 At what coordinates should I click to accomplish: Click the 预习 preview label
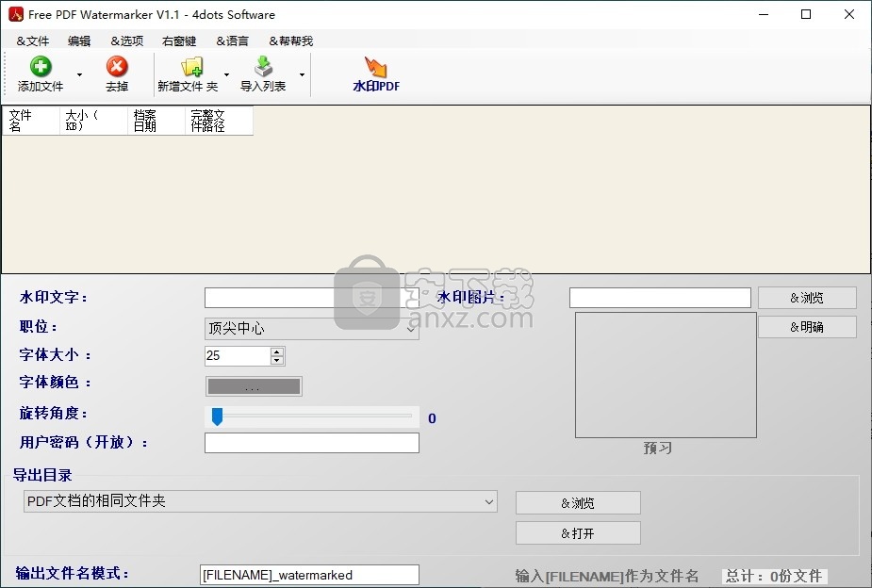click(658, 448)
